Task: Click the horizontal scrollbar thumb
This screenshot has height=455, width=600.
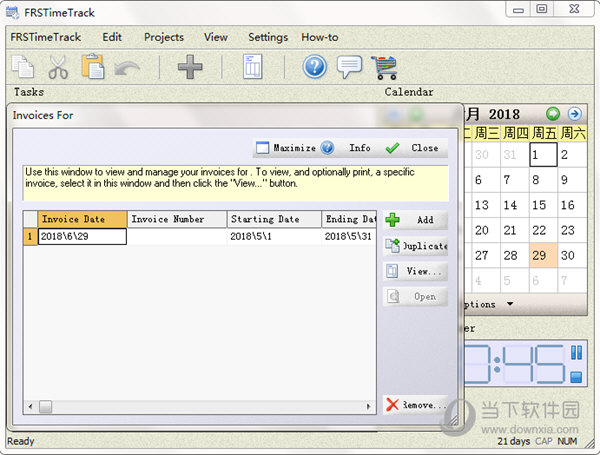Action: click(x=46, y=406)
